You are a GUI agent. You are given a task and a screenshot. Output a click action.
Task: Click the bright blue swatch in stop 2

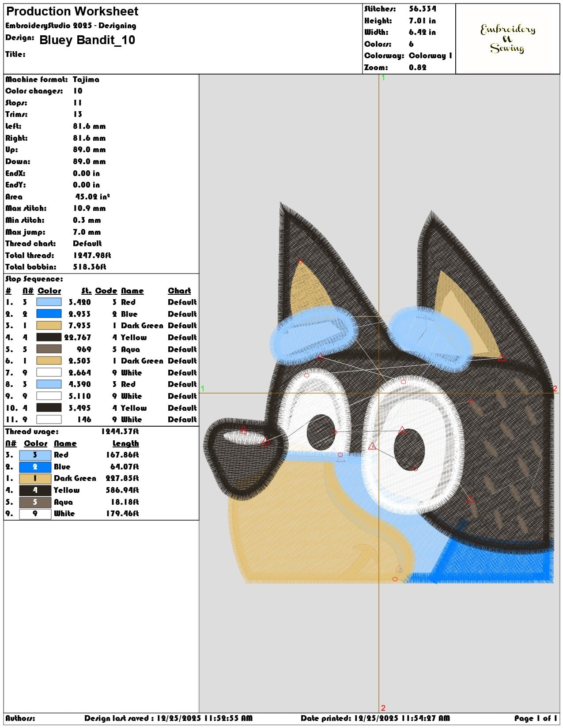[x=49, y=314]
